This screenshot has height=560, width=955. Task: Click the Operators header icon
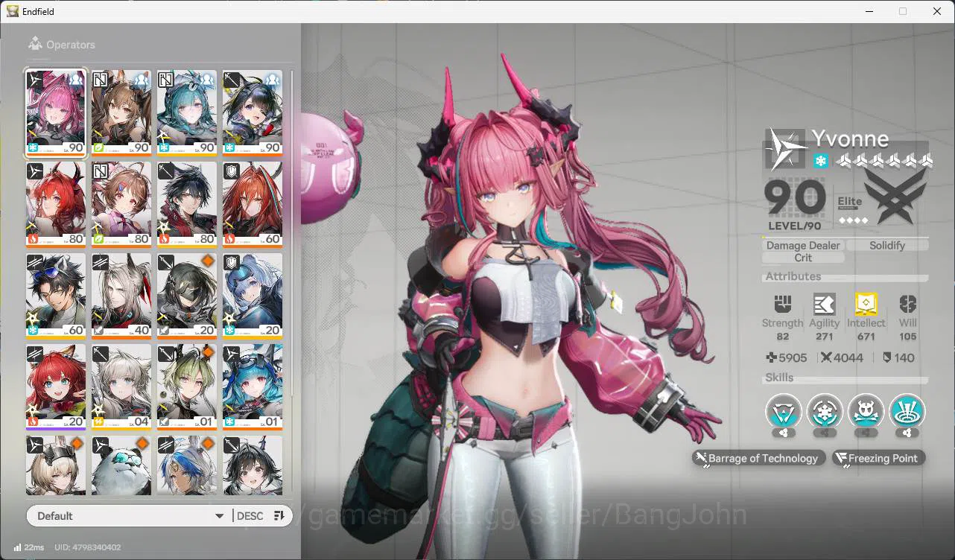(x=35, y=44)
